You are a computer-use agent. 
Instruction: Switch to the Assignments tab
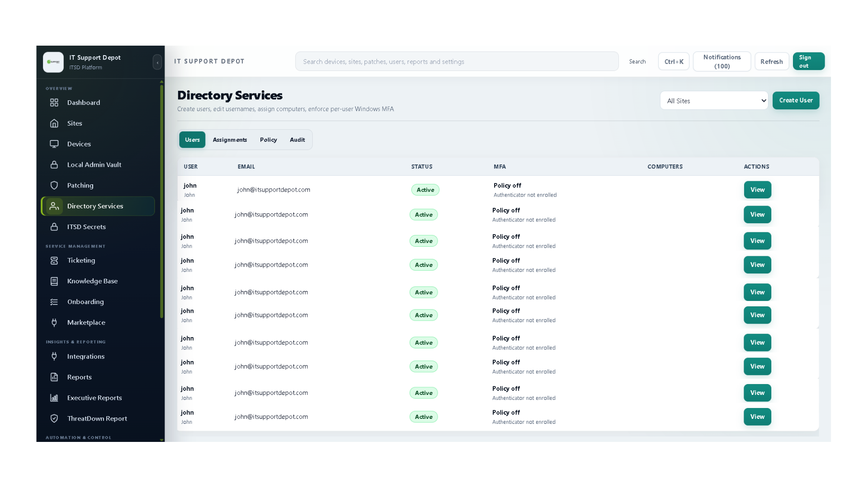[230, 140]
